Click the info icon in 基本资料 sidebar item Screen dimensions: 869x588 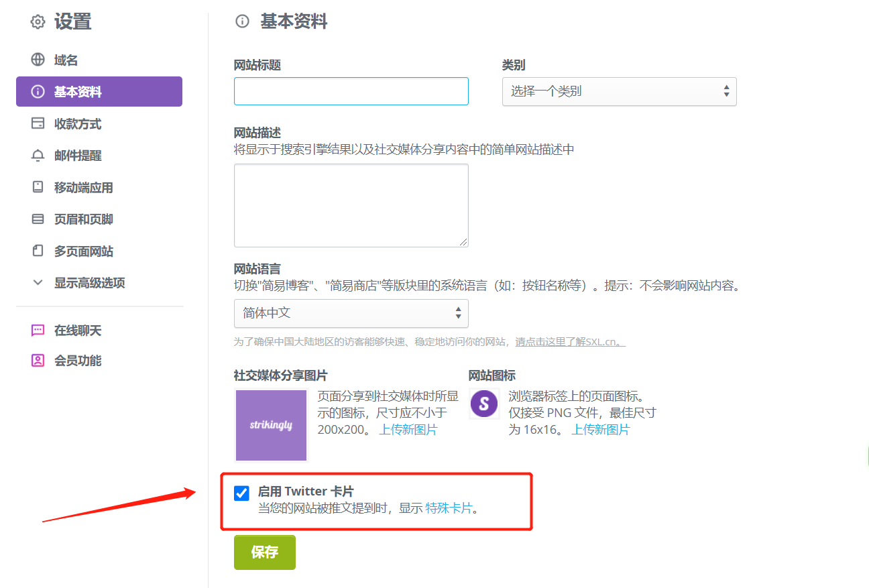[x=38, y=92]
